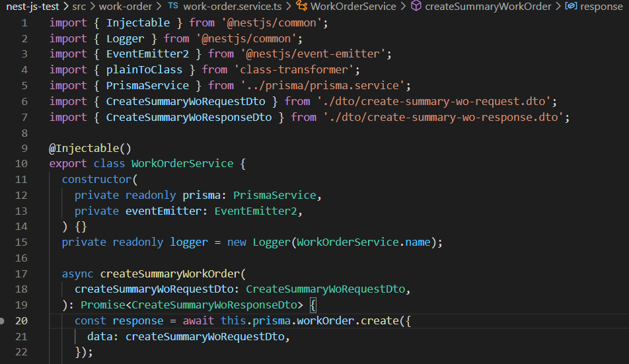This screenshot has width=629, height=364.
Task: Click 'createSummaryWorkOrder(' method name on line 17
Action: point(173,274)
